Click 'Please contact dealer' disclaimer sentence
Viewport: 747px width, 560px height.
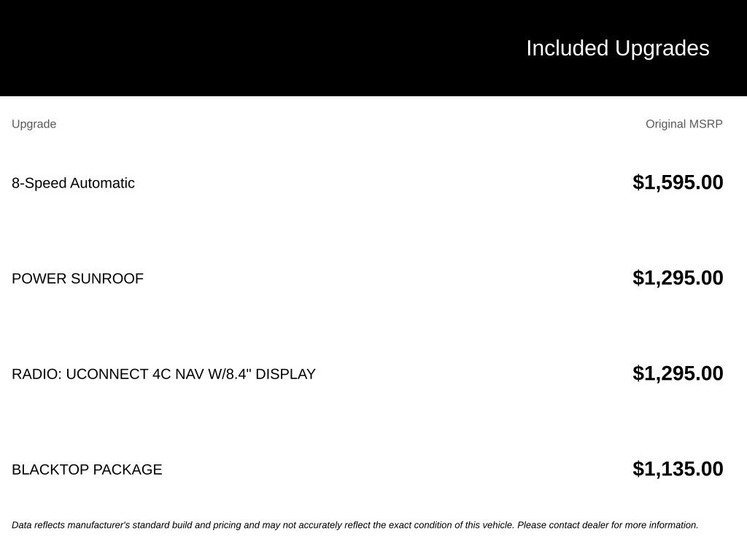[x=608, y=525]
